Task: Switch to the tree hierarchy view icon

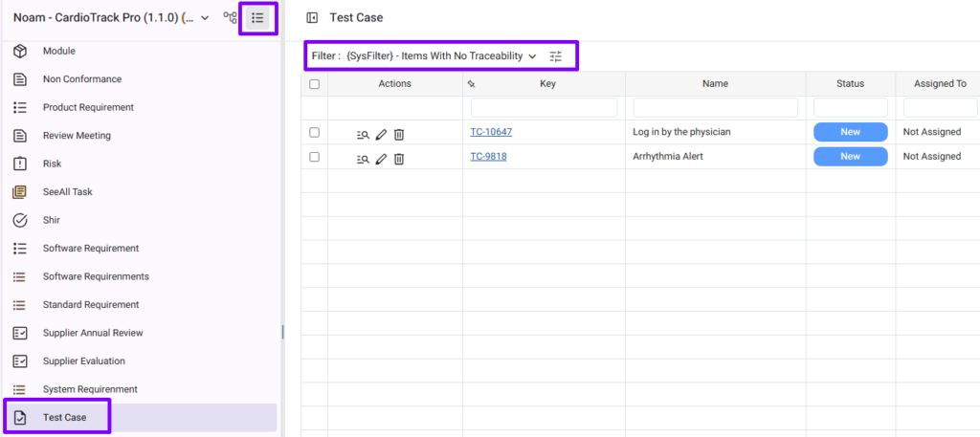Action: (230, 18)
